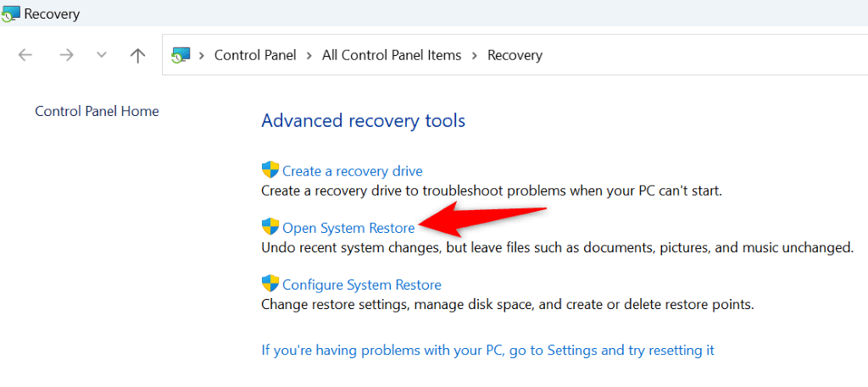Click shield icon beside Open System Restore
The height and width of the screenshot is (387, 868).
[x=270, y=227]
